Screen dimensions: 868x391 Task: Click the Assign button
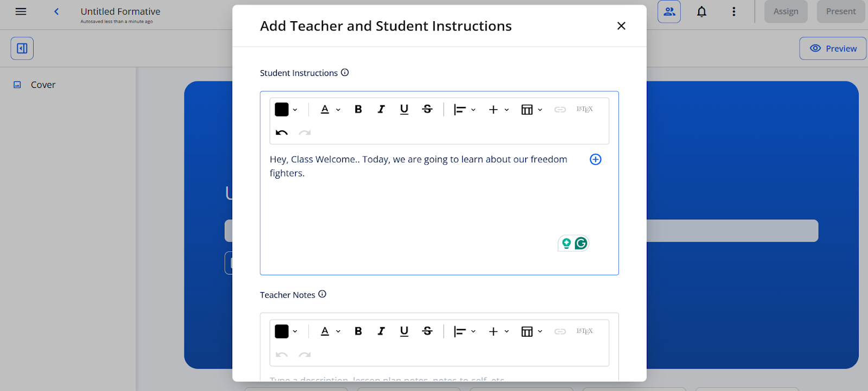(x=786, y=11)
